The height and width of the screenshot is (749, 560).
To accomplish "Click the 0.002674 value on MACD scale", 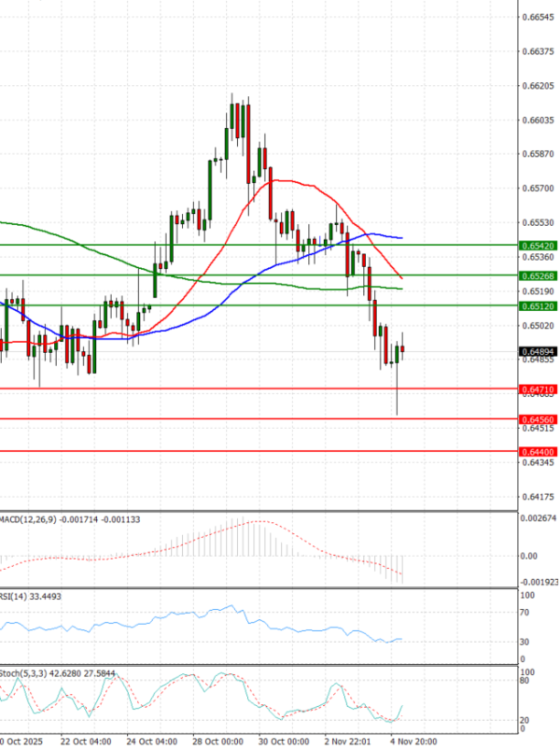I will 539,517.
